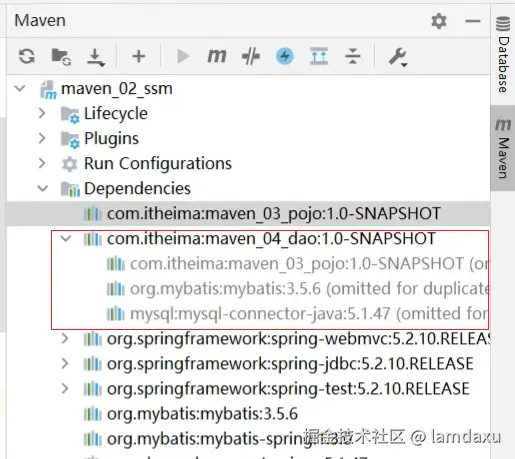This screenshot has width=515, height=459.
Task: Select com.itheima:maven_04_dao:1.0-SNAPSHOT dependency
Action: coord(271,239)
